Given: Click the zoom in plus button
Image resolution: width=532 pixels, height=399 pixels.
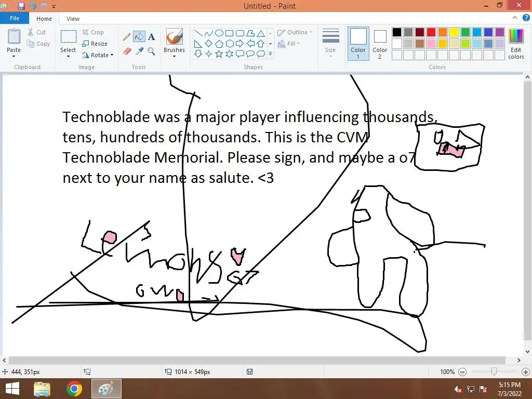Looking at the screenshot, I should [x=526, y=372].
